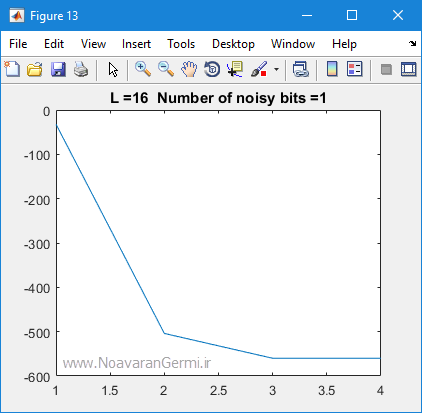Click the x-axis tick label 3.5
Screen dimensions: 422x413
click(x=327, y=390)
